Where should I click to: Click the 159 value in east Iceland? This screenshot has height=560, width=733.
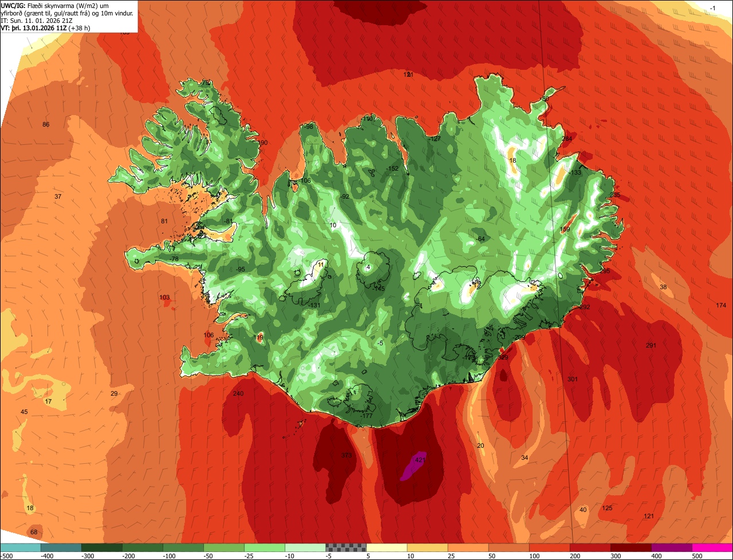click(x=565, y=230)
